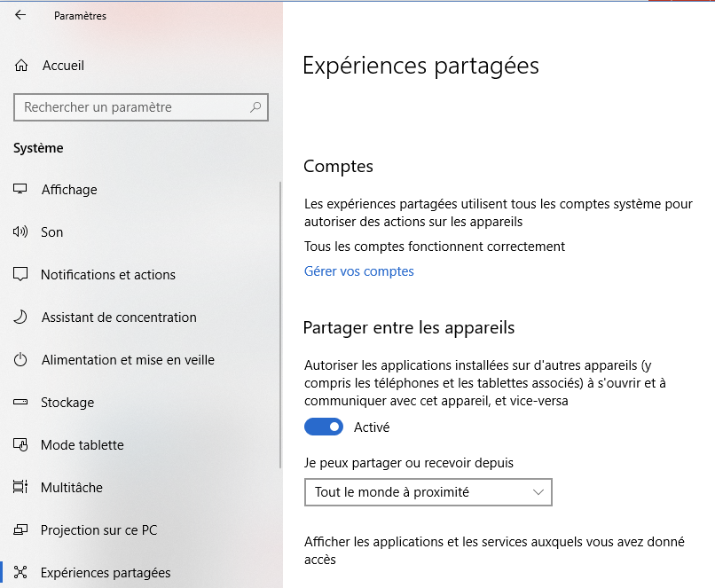Click the Mode tablette icon
The height and width of the screenshot is (588, 715).
point(20,445)
